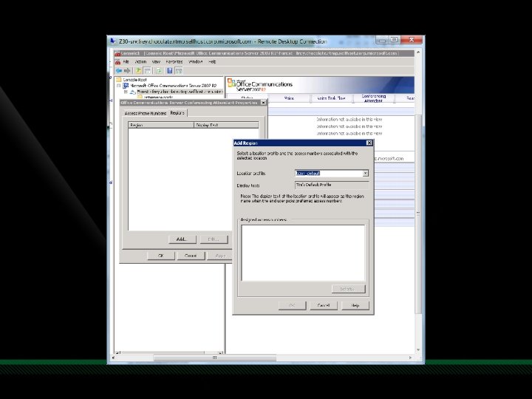532x399 pixels.
Task: Click the Display text field
Action: 332,185
